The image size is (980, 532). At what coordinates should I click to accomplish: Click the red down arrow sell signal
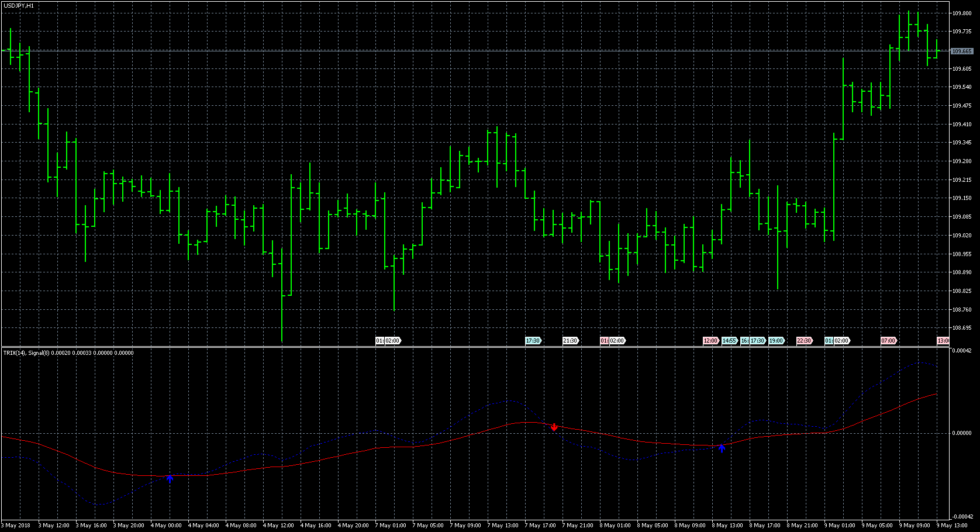(554, 427)
